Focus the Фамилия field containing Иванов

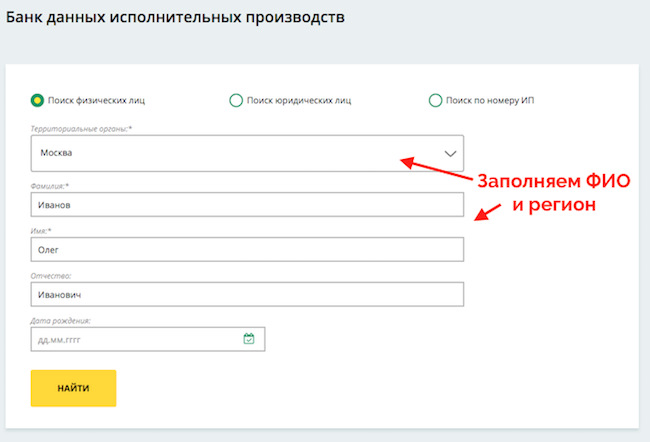pos(247,204)
